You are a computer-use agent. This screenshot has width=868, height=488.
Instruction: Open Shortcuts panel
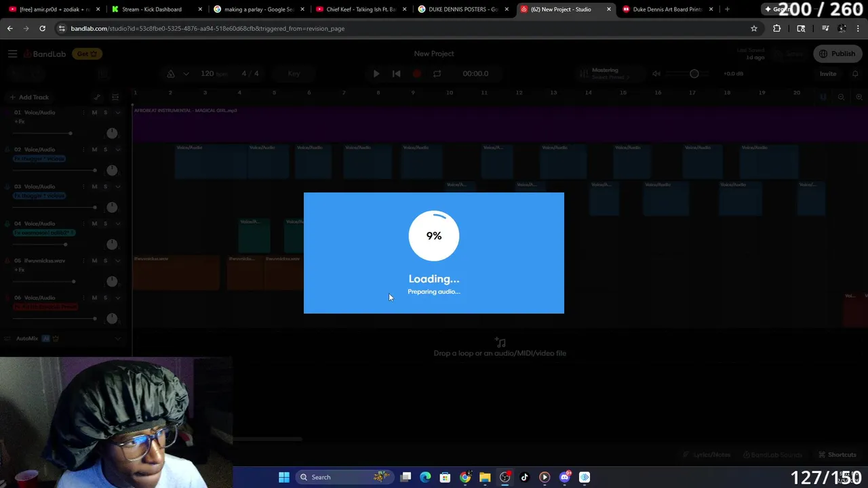[837, 455]
